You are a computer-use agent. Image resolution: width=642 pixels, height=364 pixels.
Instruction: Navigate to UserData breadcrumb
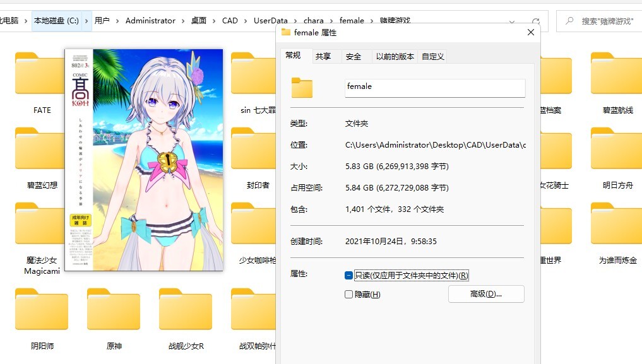270,20
